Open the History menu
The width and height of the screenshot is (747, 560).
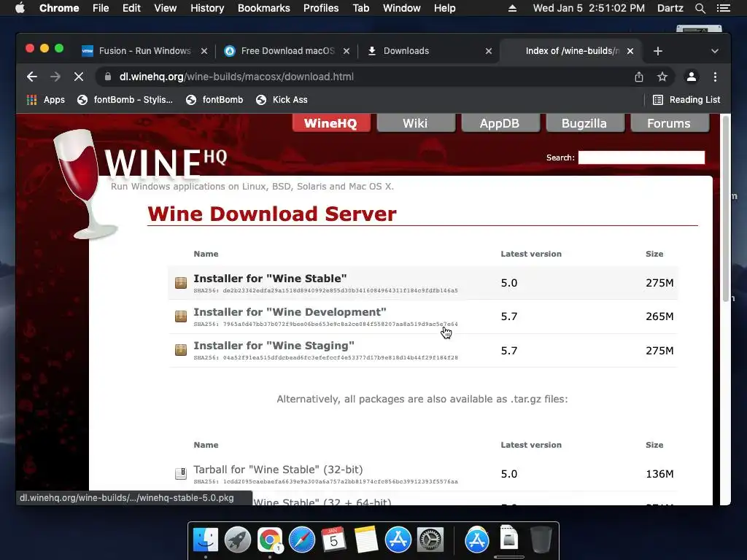[207, 8]
